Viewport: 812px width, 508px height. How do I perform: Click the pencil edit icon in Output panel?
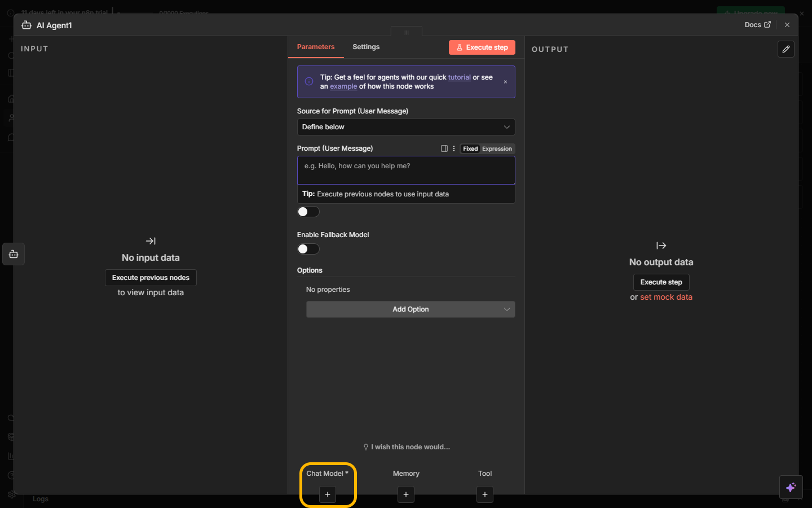785,49
